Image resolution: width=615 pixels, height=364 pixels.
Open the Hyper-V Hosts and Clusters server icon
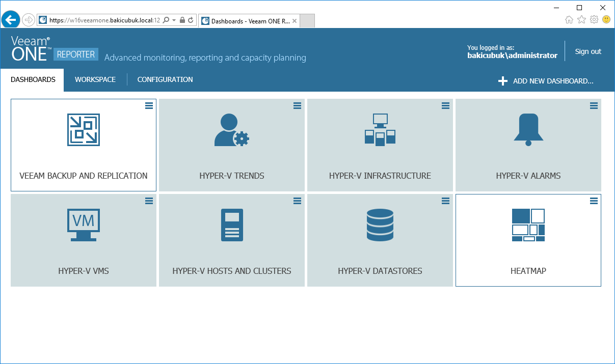(232, 225)
